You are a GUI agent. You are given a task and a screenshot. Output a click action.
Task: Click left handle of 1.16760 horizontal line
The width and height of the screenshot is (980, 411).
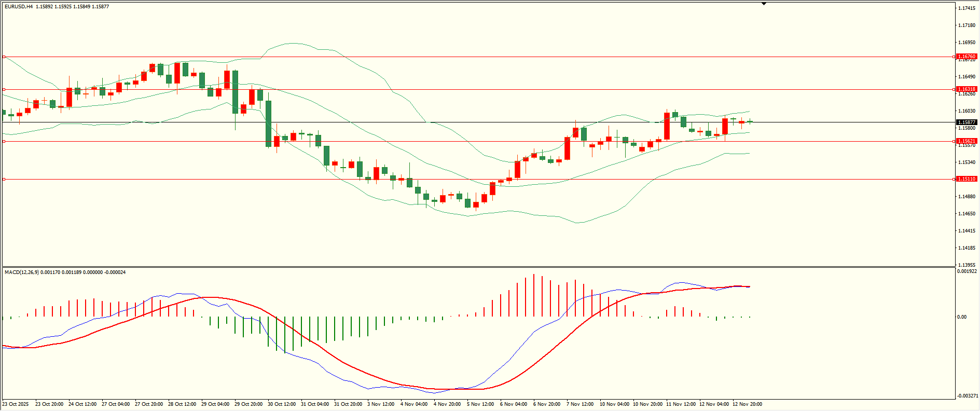coord(4,57)
